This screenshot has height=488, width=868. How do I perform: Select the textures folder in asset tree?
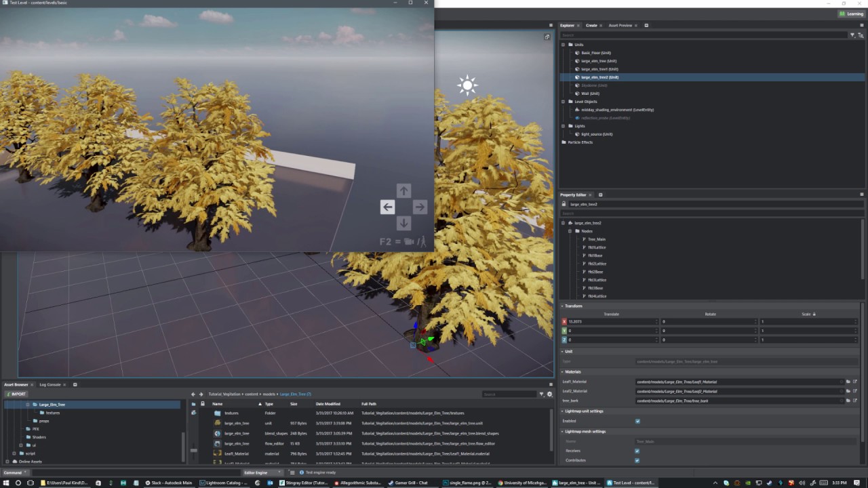point(52,413)
